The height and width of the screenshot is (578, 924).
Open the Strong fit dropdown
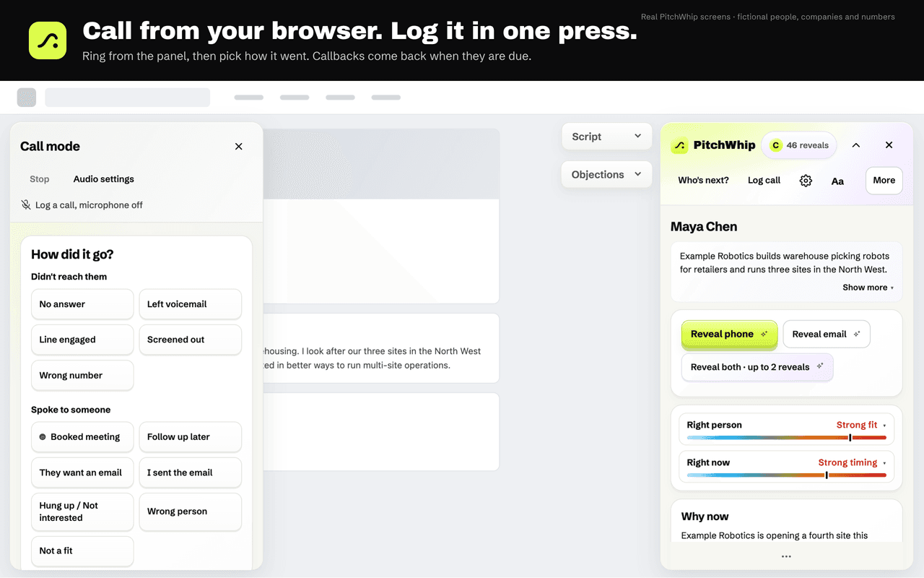coord(861,425)
